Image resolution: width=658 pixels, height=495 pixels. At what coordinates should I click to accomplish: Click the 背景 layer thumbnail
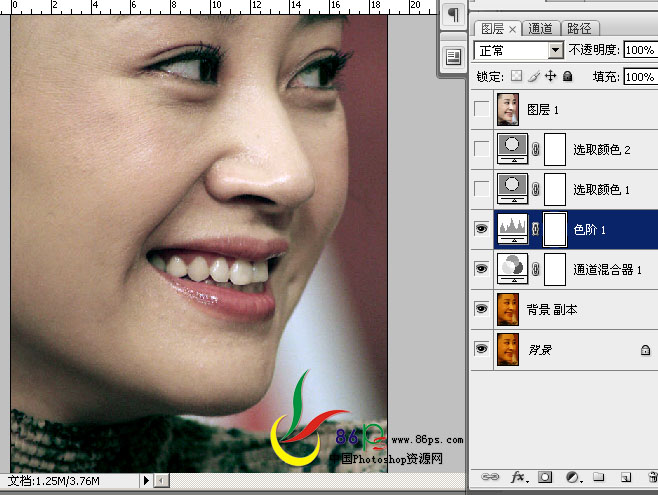click(508, 349)
